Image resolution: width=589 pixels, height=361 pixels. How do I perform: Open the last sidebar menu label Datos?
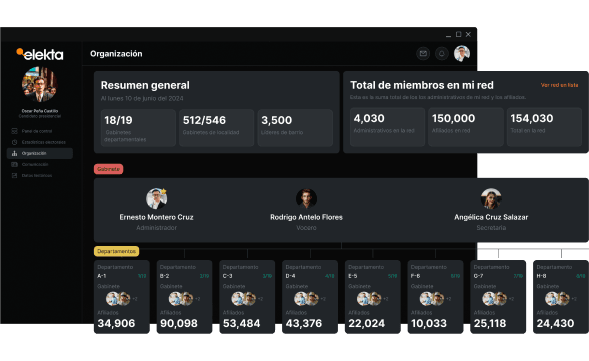pyautogui.click(x=37, y=175)
